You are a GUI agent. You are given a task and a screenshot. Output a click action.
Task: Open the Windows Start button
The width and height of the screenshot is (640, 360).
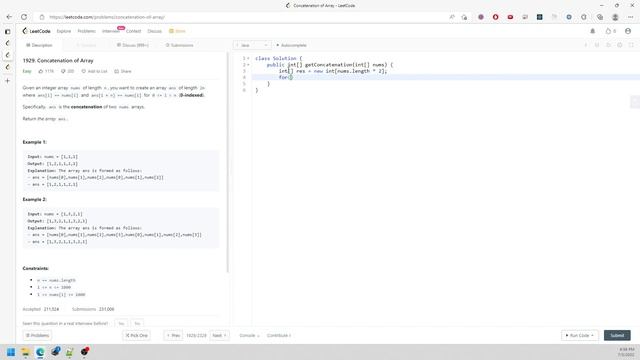click(x=11, y=352)
